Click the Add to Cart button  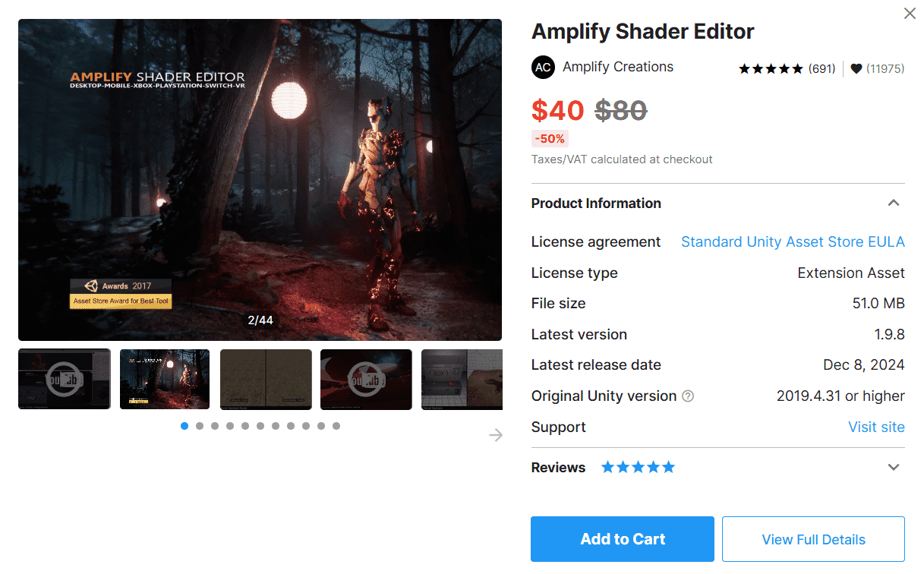tap(623, 539)
